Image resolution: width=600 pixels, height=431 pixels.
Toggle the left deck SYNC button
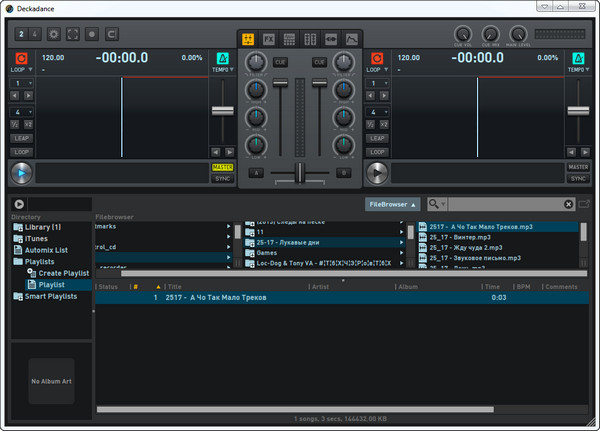pos(221,179)
